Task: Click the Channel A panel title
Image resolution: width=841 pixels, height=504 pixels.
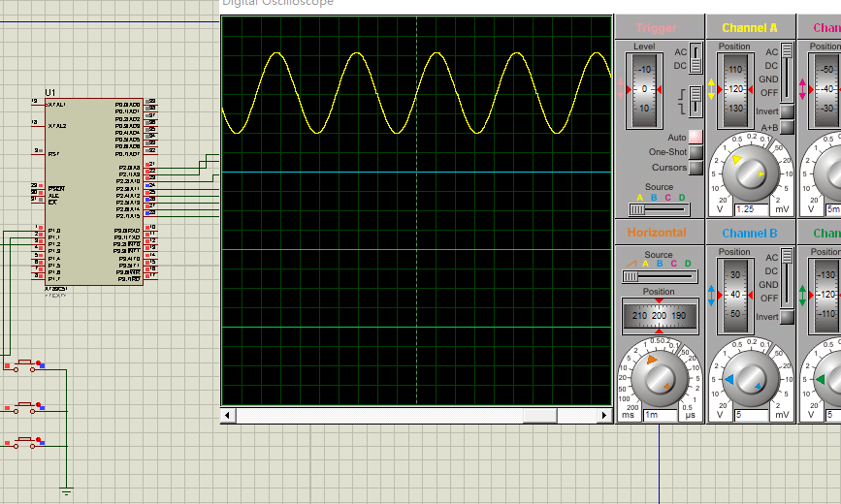Action: (749, 28)
